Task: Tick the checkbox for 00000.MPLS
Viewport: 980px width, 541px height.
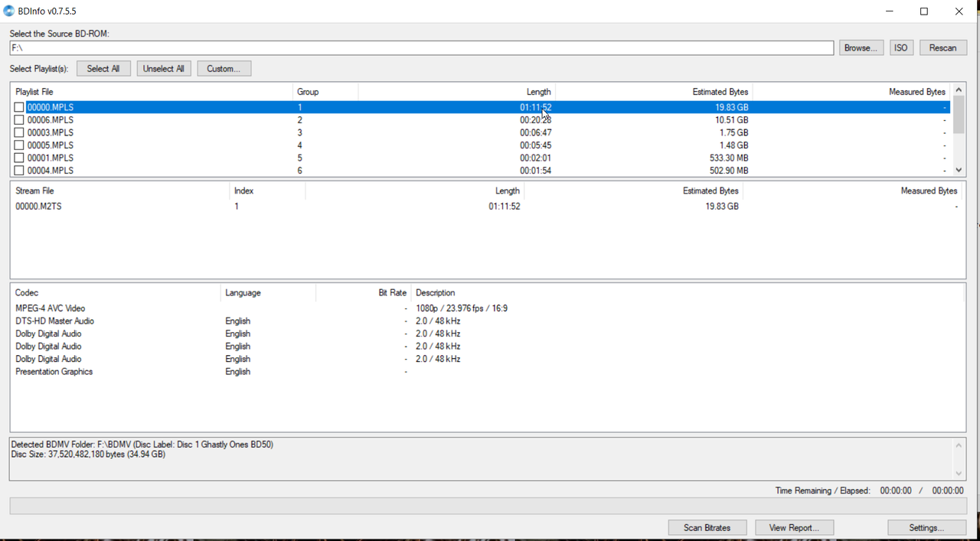Action: [x=19, y=107]
